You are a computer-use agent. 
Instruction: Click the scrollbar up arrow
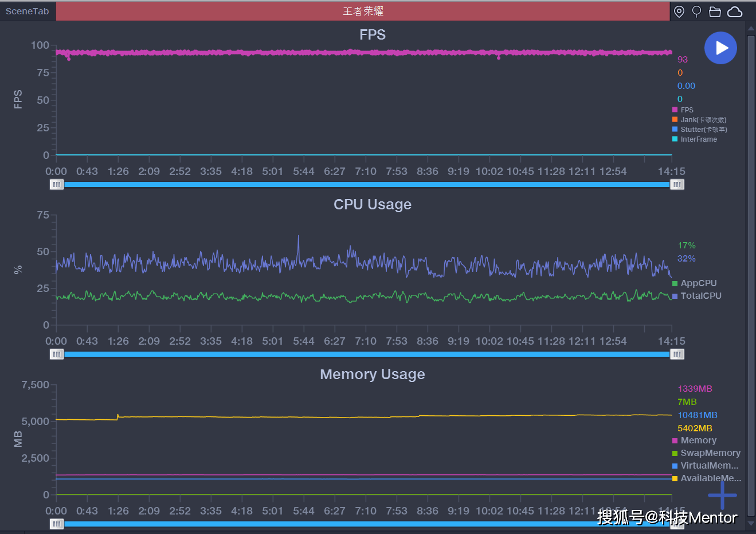(x=751, y=28)
